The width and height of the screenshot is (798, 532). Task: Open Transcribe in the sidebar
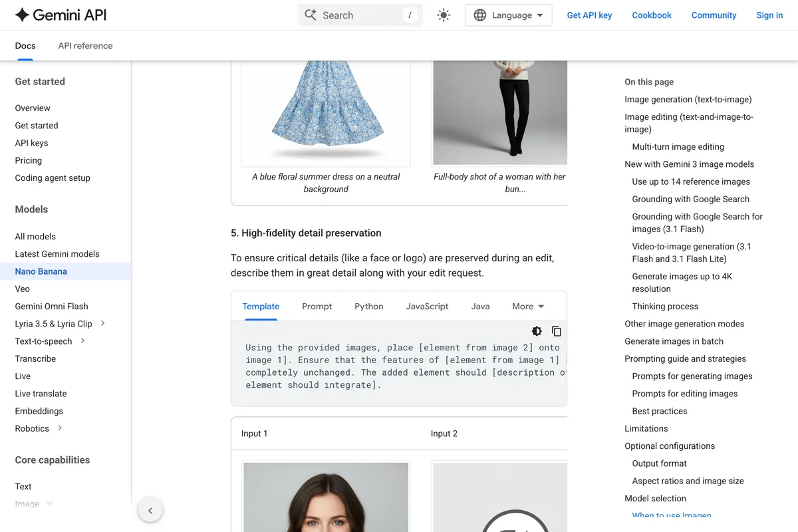(35, 358)
